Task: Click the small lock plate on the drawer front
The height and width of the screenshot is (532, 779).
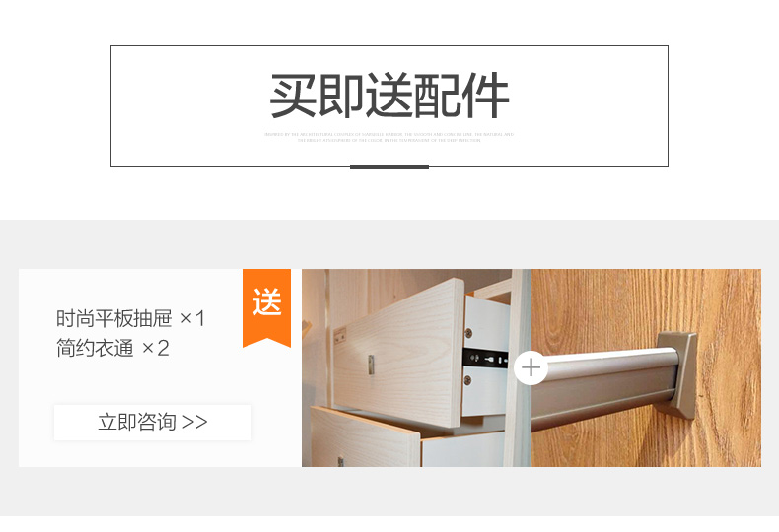Action: (x=340, y=337)
